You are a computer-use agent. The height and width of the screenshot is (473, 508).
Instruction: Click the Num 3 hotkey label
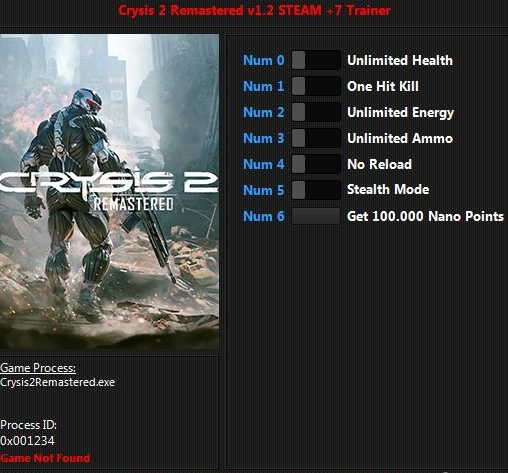[x=264, y=138]
